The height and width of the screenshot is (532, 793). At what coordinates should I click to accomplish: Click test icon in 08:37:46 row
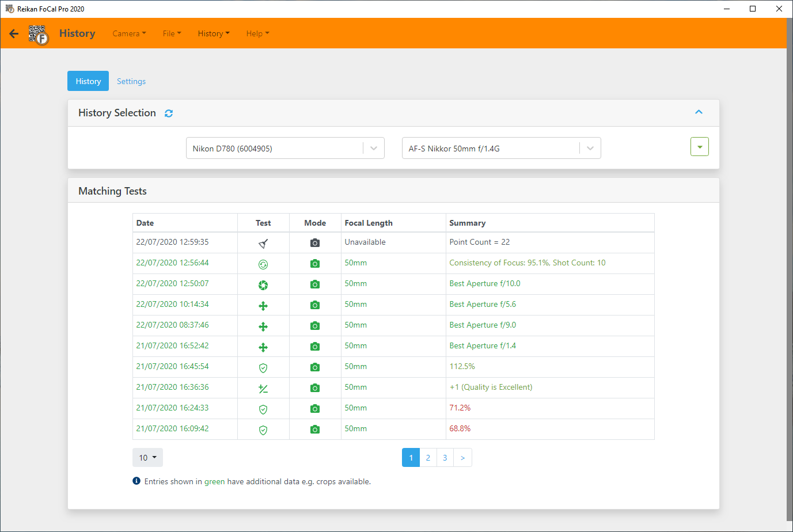263,326
